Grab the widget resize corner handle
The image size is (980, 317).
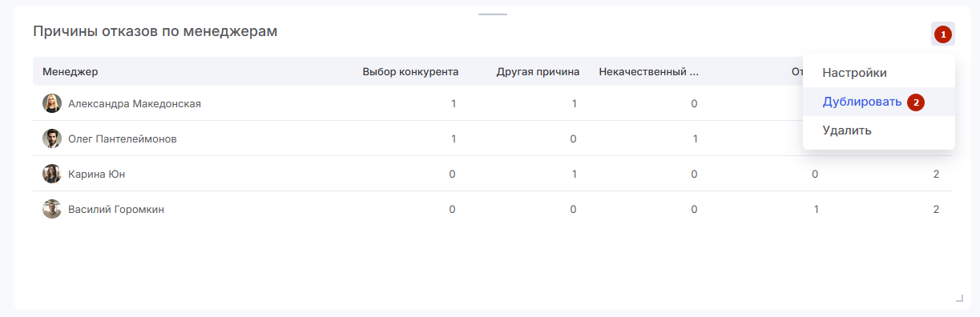pos(959,298)
